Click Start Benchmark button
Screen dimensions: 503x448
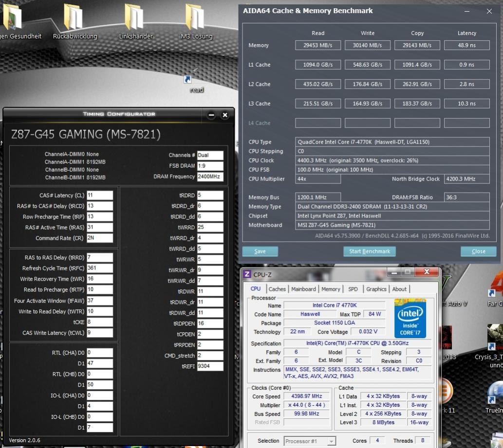(370, 251)
